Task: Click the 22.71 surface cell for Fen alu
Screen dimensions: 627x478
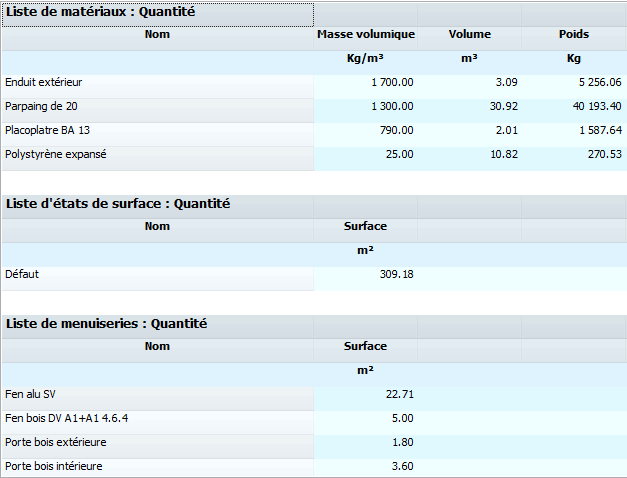Action: 365,398
